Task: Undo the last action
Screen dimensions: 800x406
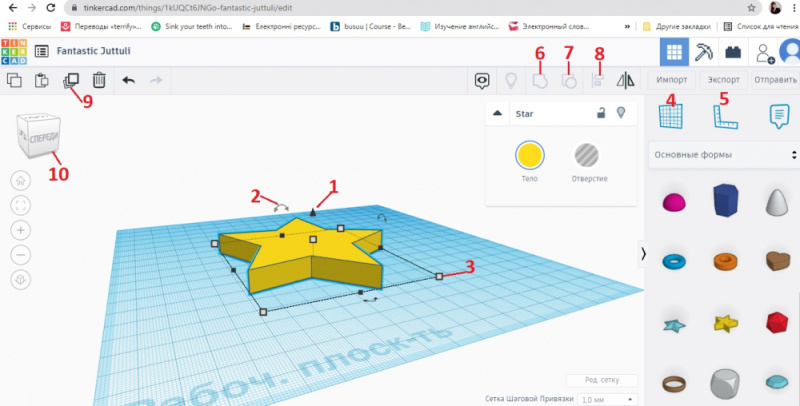Action: (x=128, y=80)
